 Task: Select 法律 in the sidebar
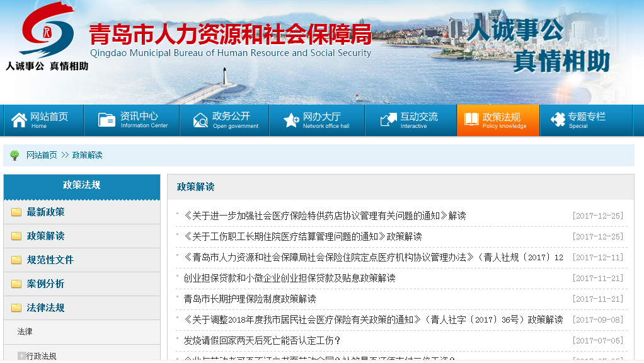(25, 331)
